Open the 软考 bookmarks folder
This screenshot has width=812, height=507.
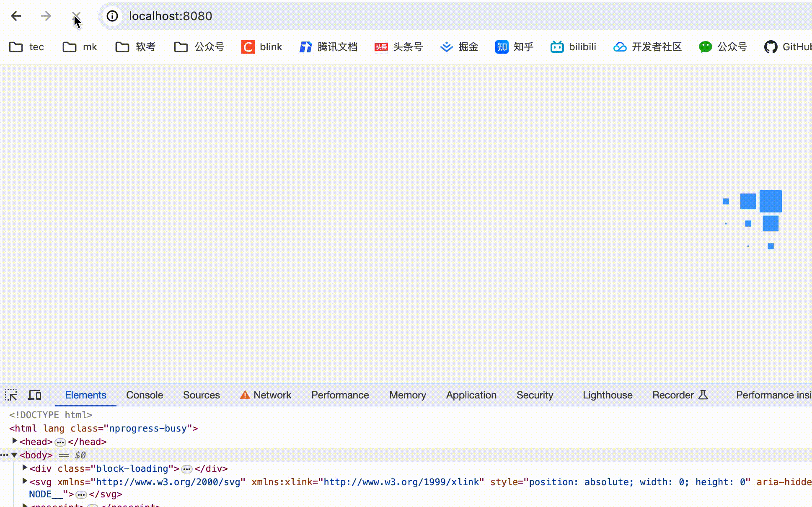tap(135, 47)
